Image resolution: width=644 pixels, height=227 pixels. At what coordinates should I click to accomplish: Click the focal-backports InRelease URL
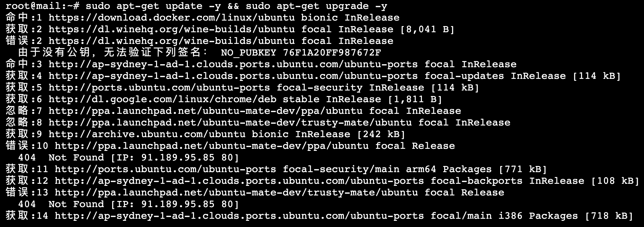click(x=239, y=181)
